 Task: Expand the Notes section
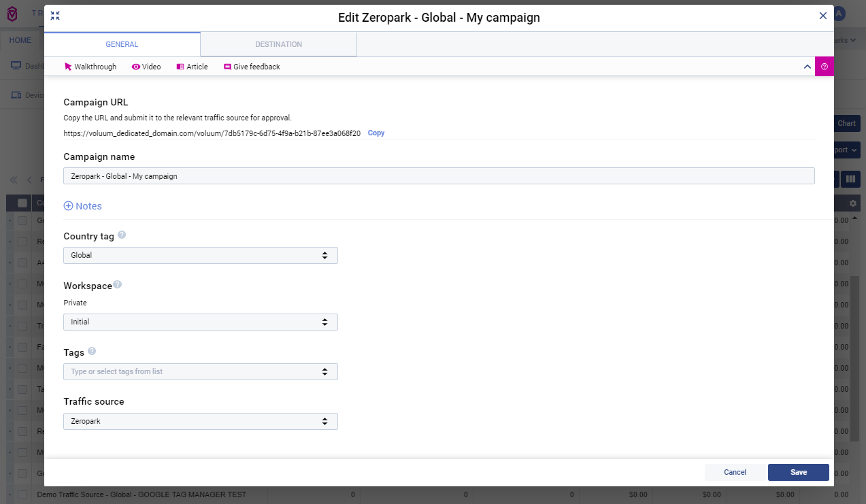82,206
